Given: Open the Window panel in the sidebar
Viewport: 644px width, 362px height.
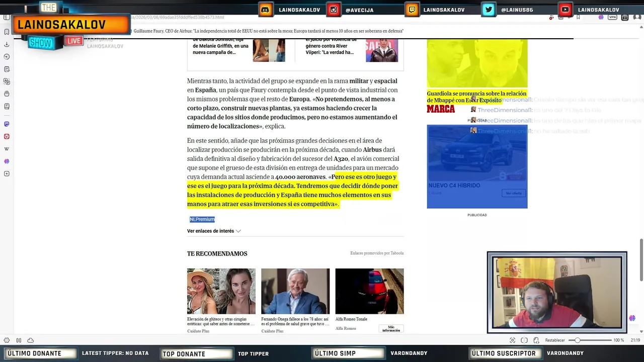Looking at the screenshot, I should point(7,94).
